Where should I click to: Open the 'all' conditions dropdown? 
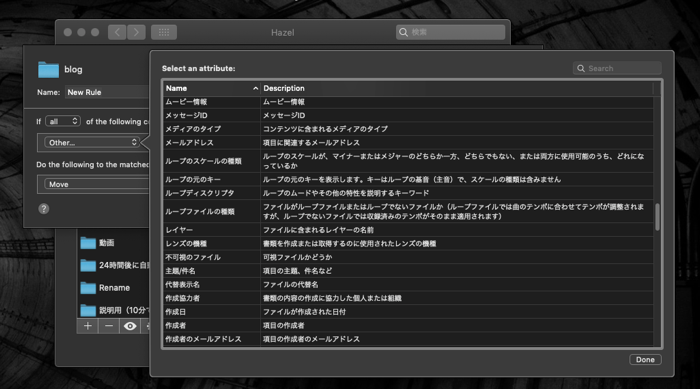pos(63,121)
